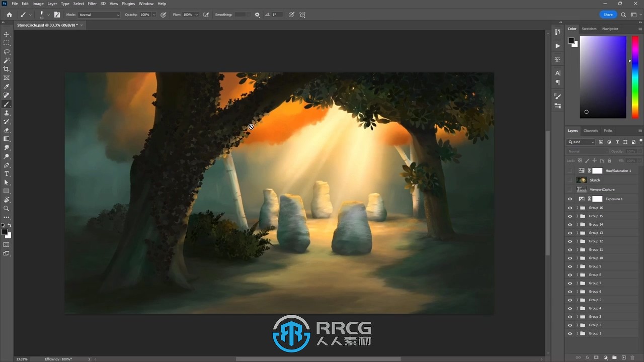The height and width of the screenshot is (362, 644).
Task: Switch to the Navigator tab
Action: (610, 29)
